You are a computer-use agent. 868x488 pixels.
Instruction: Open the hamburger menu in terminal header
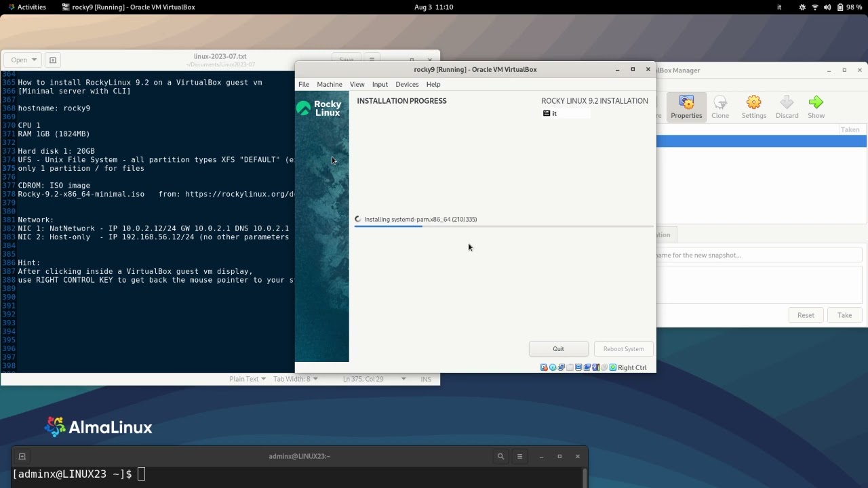[519, 456]
